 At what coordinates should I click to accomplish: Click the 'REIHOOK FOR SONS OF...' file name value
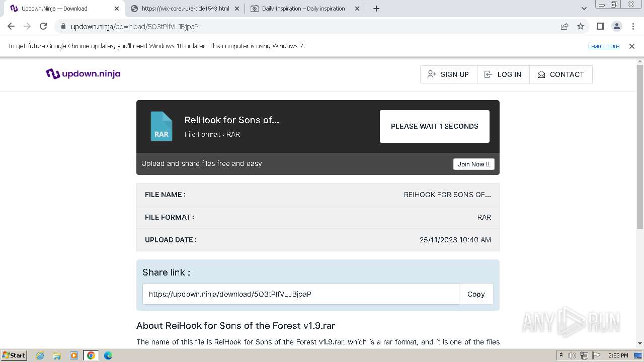pos(447,195)
